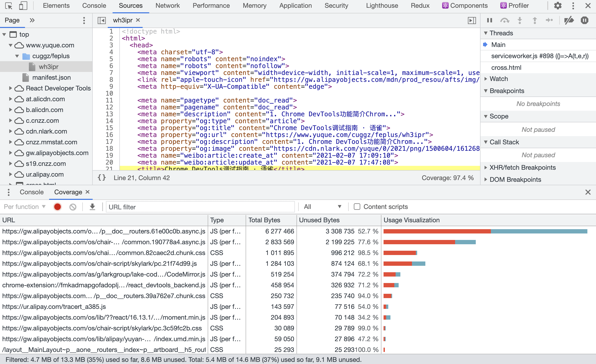Image resolution: width=596 pixels, height=364 pixels.
Task: Click the deactivate breakpoints icon
Action: click(569, 20)
